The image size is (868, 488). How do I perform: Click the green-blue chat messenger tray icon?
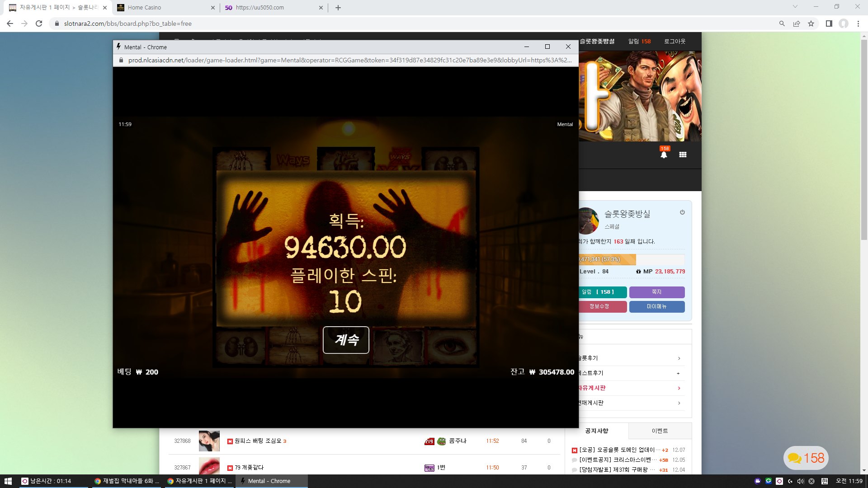pos(769,481)
